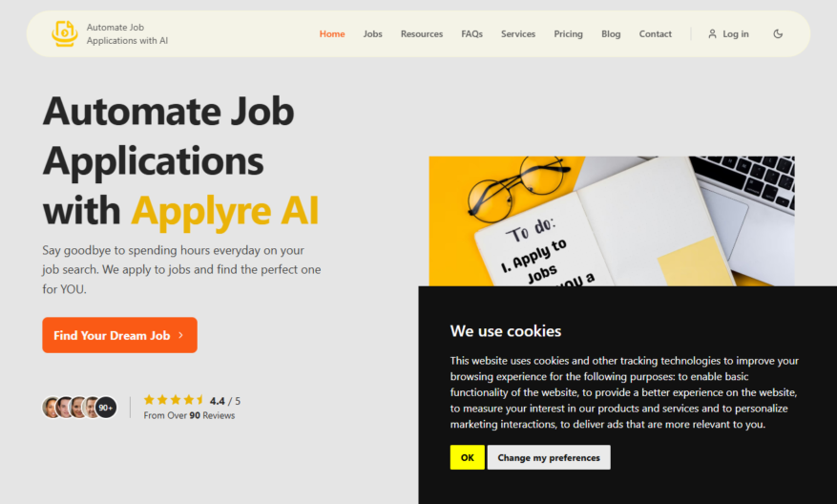
Task: Click the 90+ reviewers badge
Action: click(x=106, y=408)
